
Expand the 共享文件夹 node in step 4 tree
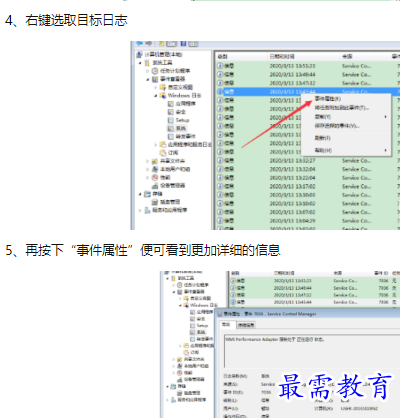point(148,161)
